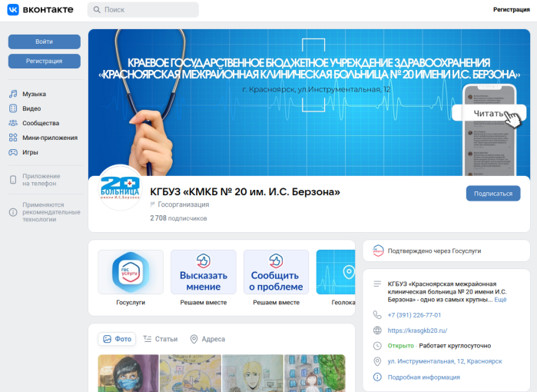Click Приложение на телефон link
537x392 pixels.
pos(41,180)
